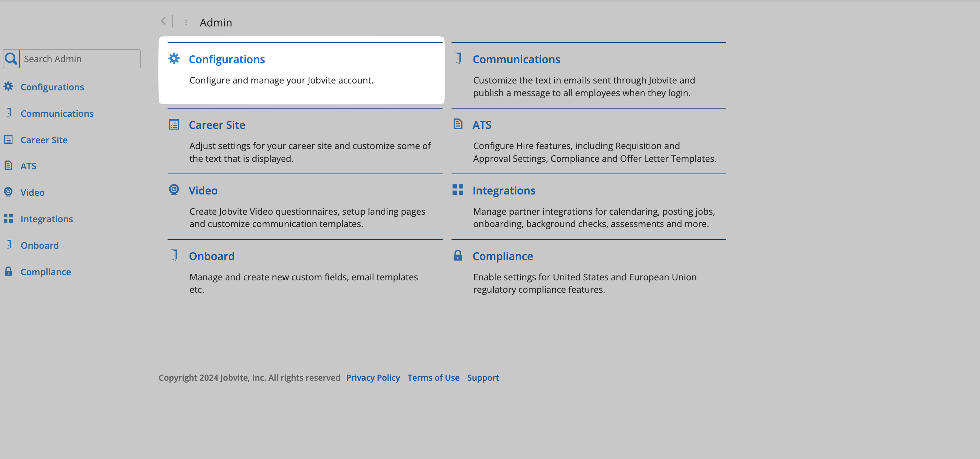Click the Career Site icon in sidebar
This screenshot has height=459, width=980.
coord(8,140)
